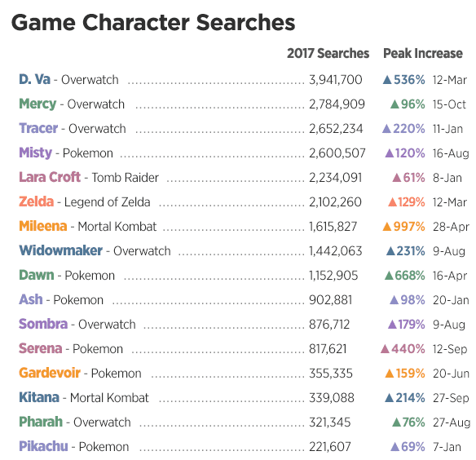Click the Lara Croft name
This screenshot has width=476, height=460.
point(50,177)
